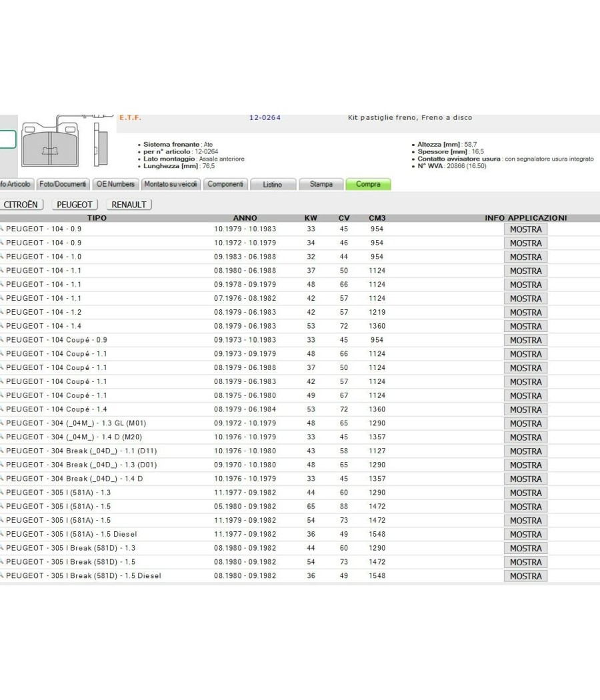Click MOSTRA for Peugeot 104 1.1 09.1978-09.1979
The width and height of the screenshot is (600, 700).
[x=526, y=285]
